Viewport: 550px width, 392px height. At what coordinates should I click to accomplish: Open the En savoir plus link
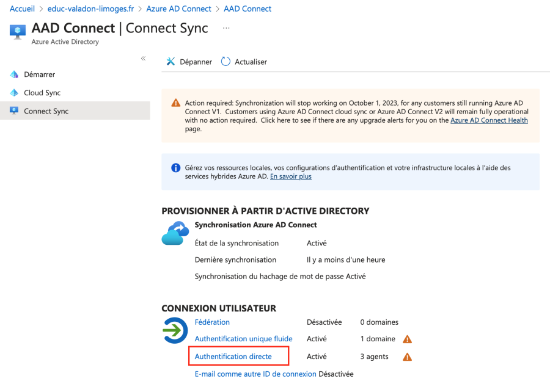[291, 176]
